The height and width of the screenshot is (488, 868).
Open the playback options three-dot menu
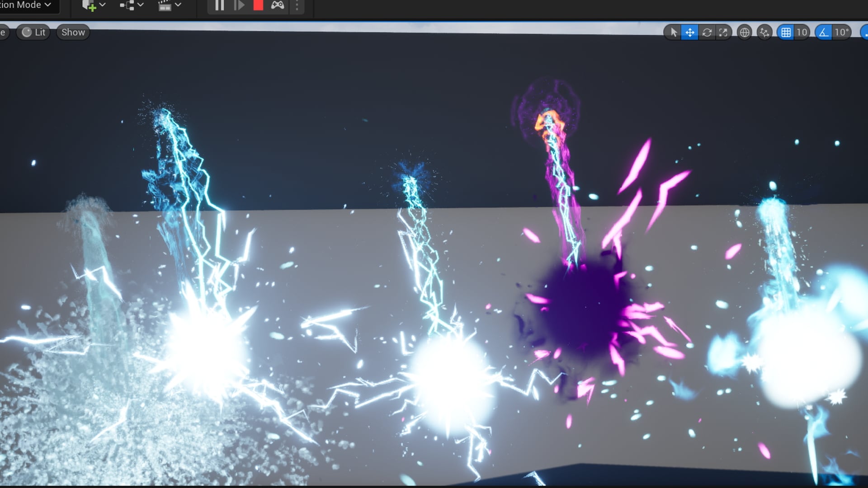297,5
